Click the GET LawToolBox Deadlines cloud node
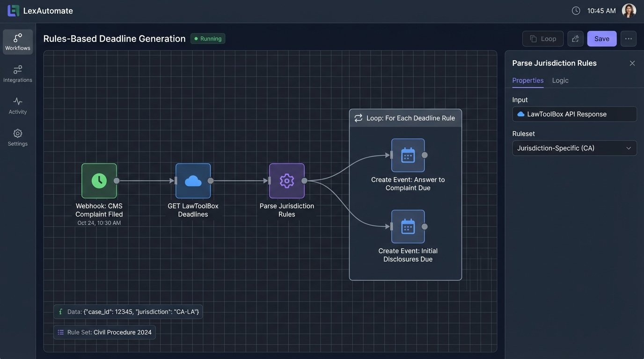644x359 pixels. (193, 179)
